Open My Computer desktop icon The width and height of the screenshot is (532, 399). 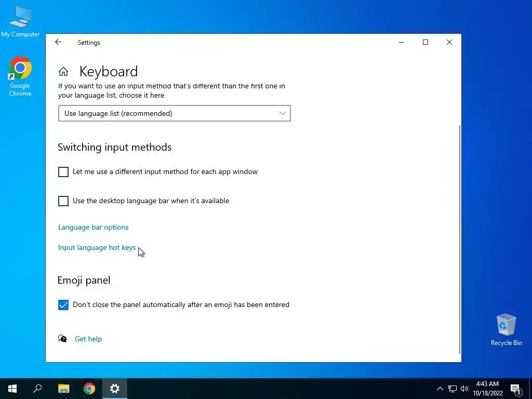pyautogui.click(x=20, y=21)
